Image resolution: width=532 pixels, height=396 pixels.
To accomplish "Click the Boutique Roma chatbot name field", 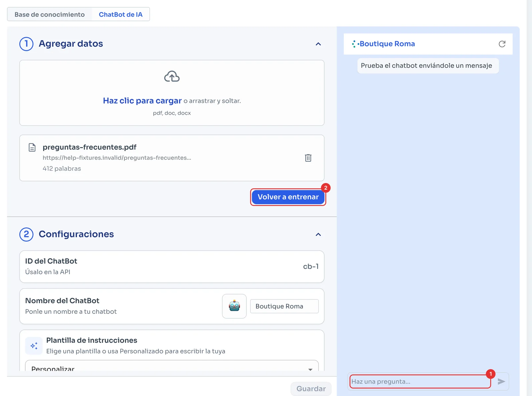I will point(284,306).
